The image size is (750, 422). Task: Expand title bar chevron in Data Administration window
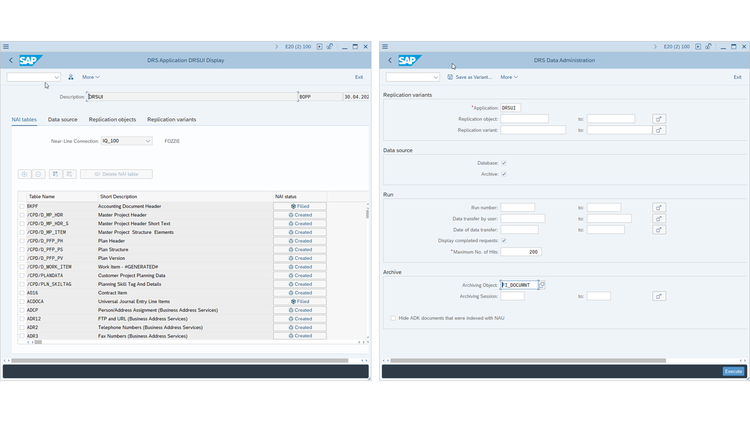tap(655, 46)
